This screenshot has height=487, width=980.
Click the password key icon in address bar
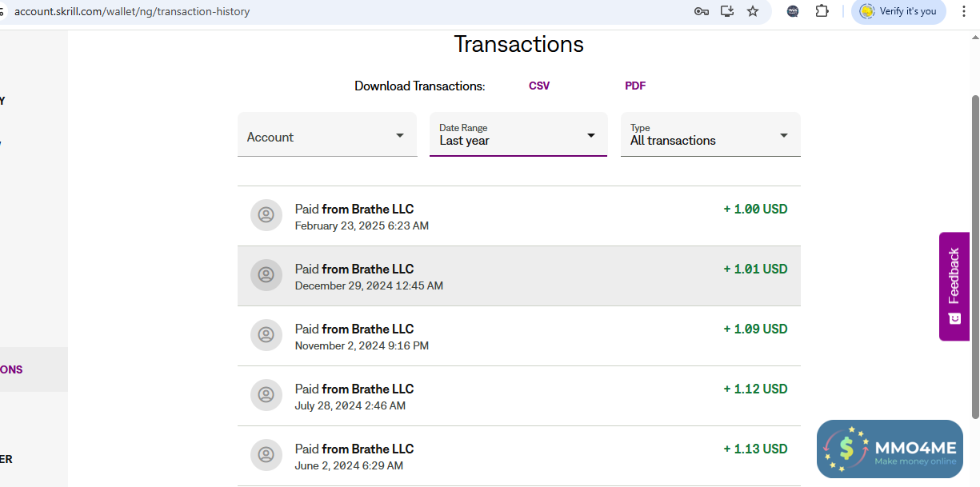[702, 11]
